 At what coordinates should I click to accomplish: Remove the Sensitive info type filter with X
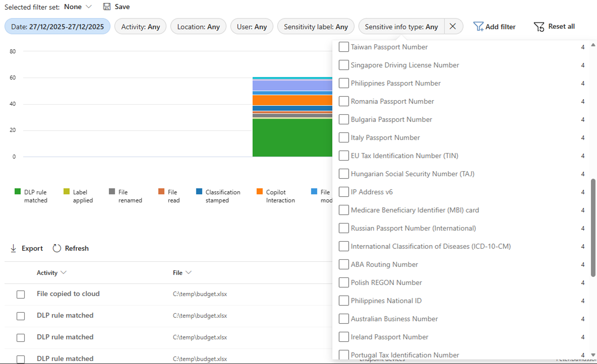click(x=453, y=27)
